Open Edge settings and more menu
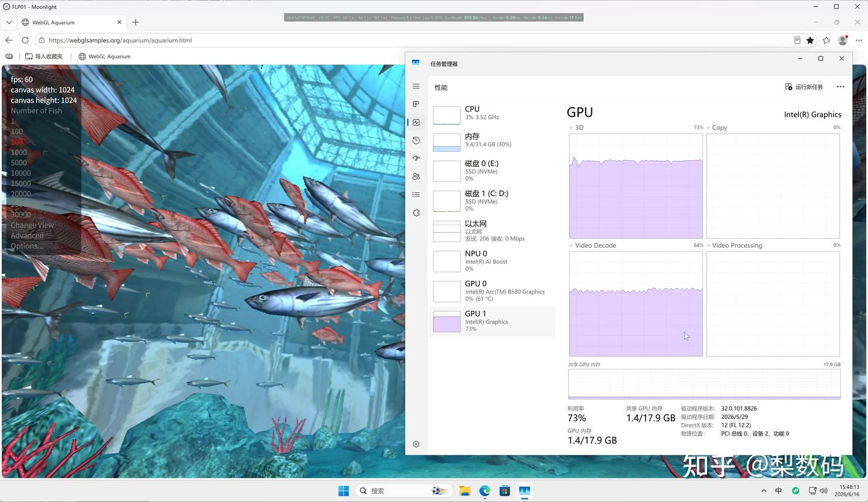 pyautogui.click(x=859, y=40)
